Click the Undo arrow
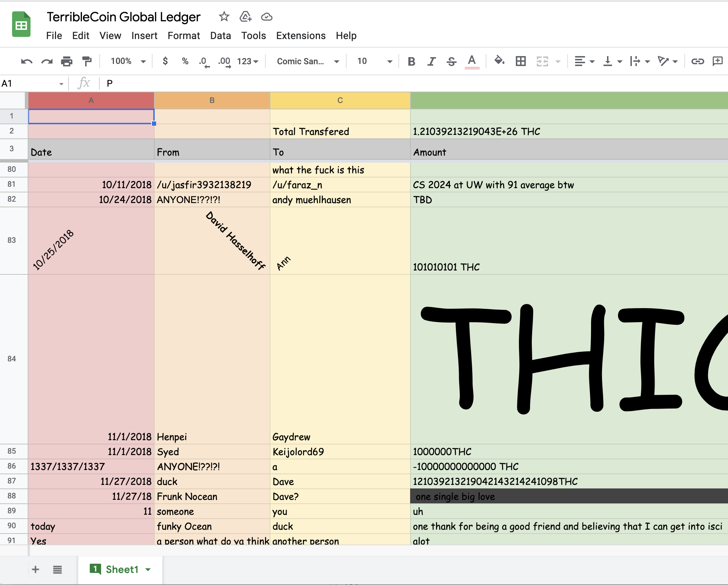Image resolution: width=728 pixels, height=585 pixels. point(27,61)
